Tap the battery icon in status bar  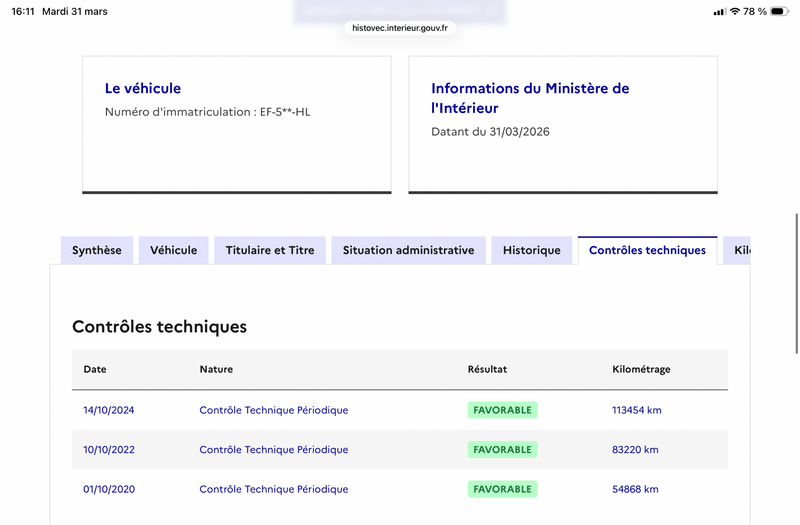[779, 11]
